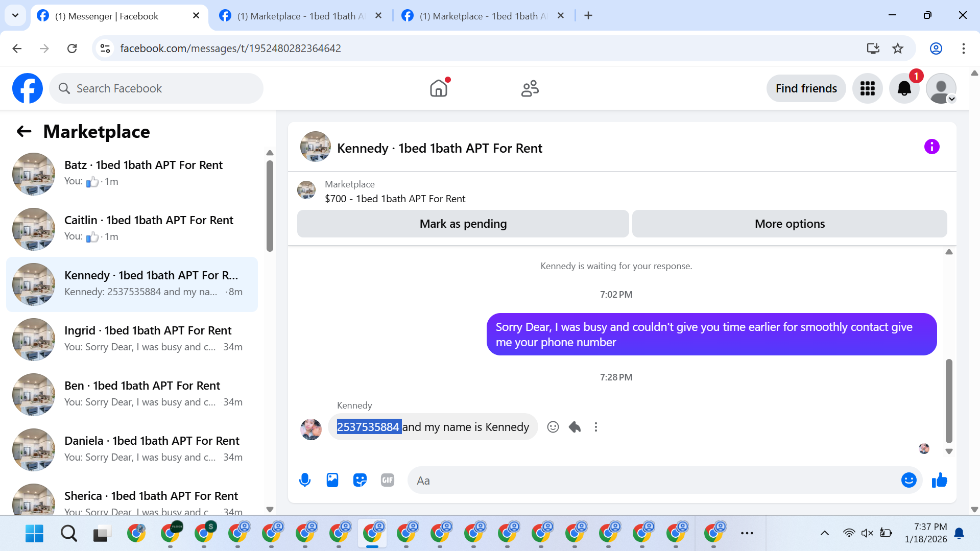
Task: Open clock and date panel
Action: tap(925, 533)
